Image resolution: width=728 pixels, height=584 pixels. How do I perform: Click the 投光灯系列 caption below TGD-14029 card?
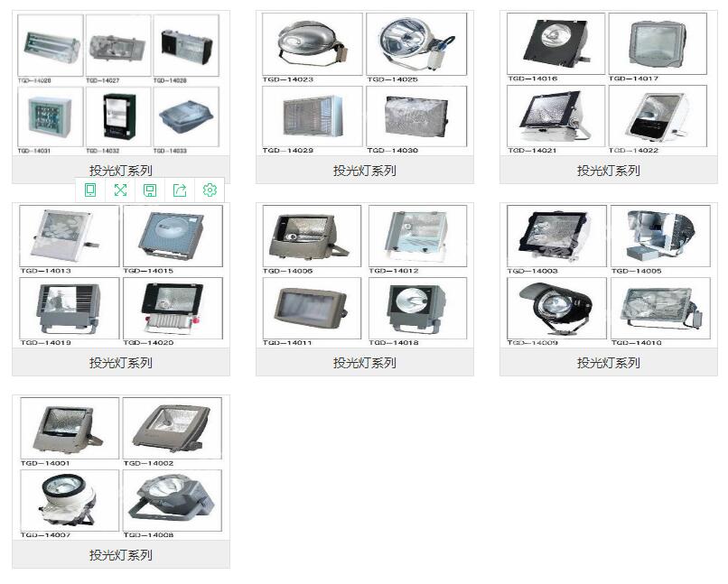pyautogui.click(x=365, y=171)
